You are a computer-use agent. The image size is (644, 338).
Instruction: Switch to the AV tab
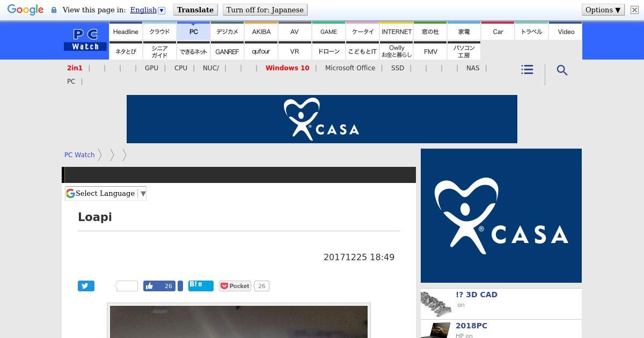(x=295, y=31)
